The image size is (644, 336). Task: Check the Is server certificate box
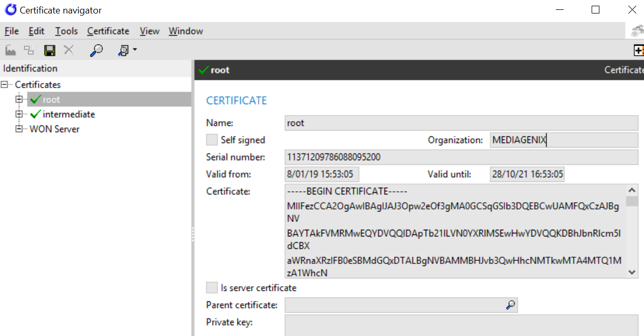pyautogui.click(x=212, y=287)
